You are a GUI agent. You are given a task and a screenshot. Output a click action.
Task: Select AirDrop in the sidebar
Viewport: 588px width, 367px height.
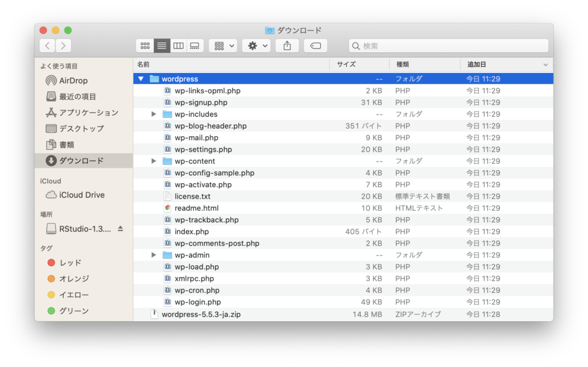[x=68, y=80]
